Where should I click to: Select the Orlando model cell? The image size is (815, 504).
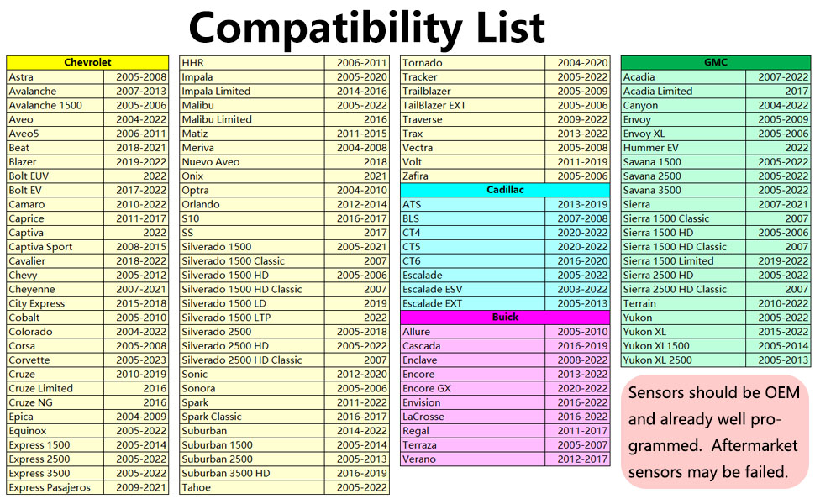252,204
